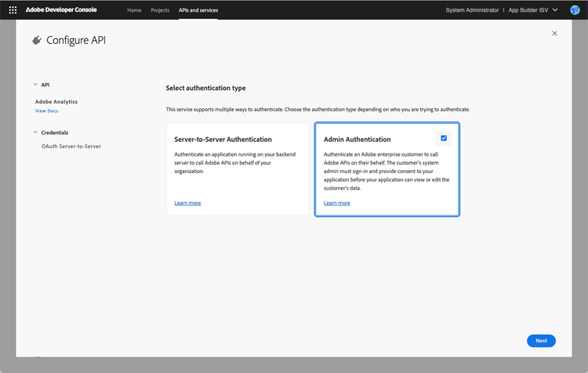
Task: Open the Projects tab
Action: [160, 9]
